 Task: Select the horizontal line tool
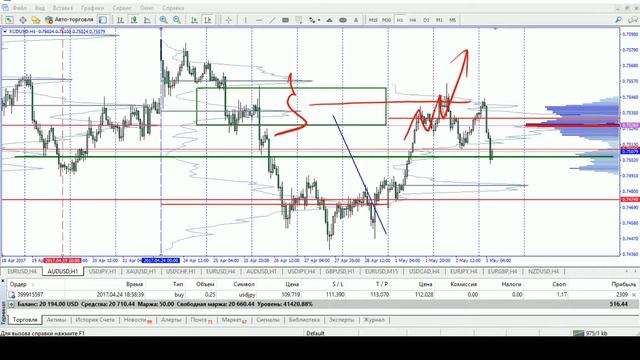click(259, 20)
